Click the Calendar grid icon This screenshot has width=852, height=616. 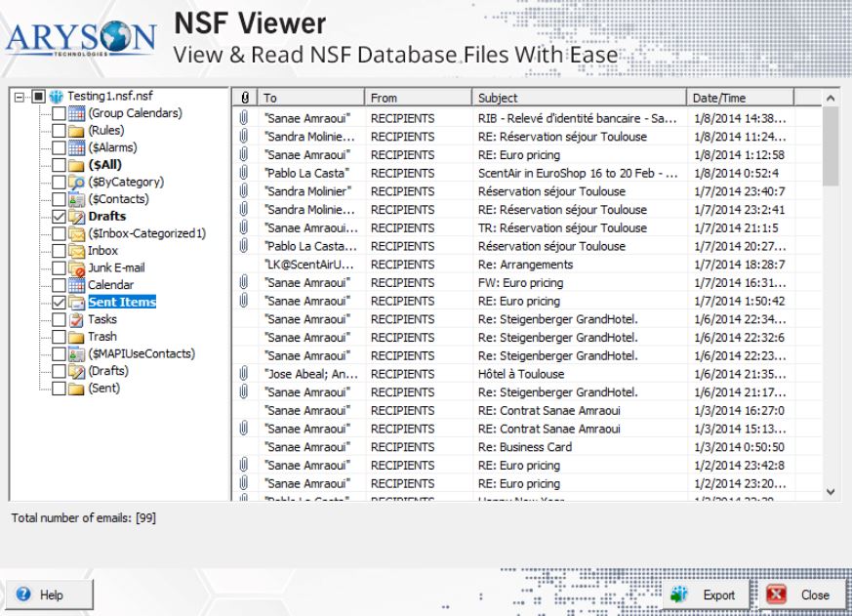tap(77, 285)
